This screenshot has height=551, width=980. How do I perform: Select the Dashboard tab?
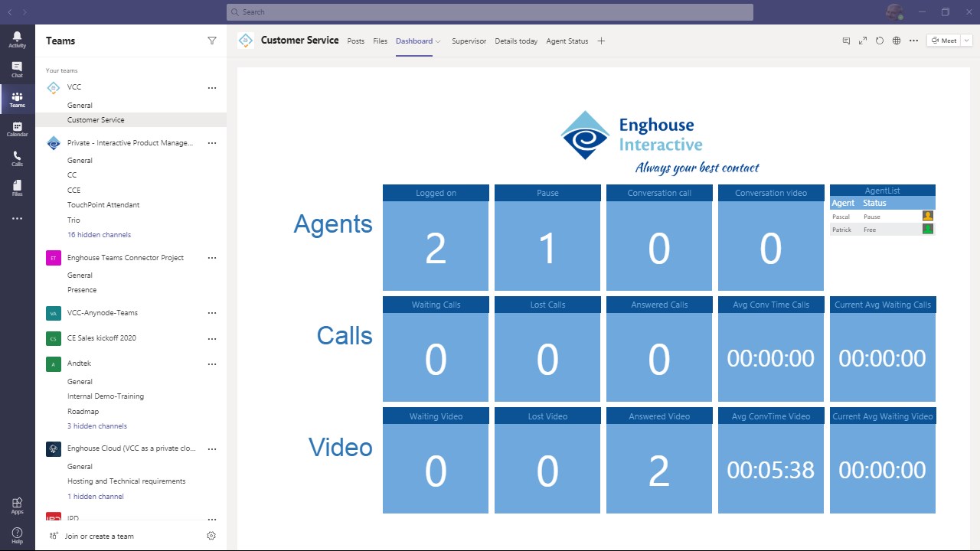point(414,41)
